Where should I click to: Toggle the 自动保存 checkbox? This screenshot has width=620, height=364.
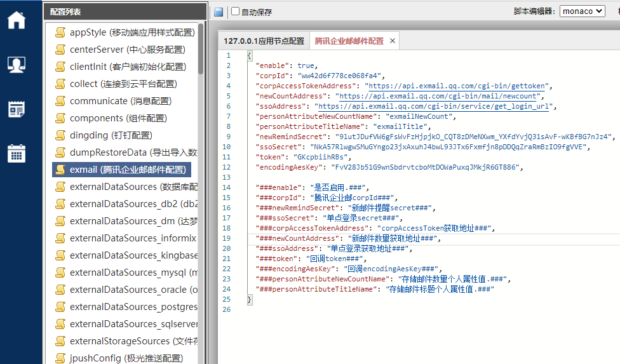pyautogui.click(x=235, y=11)
